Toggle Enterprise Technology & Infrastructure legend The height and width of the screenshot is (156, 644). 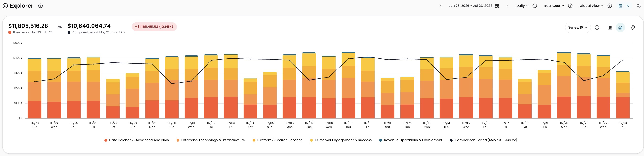pos(211,140)
